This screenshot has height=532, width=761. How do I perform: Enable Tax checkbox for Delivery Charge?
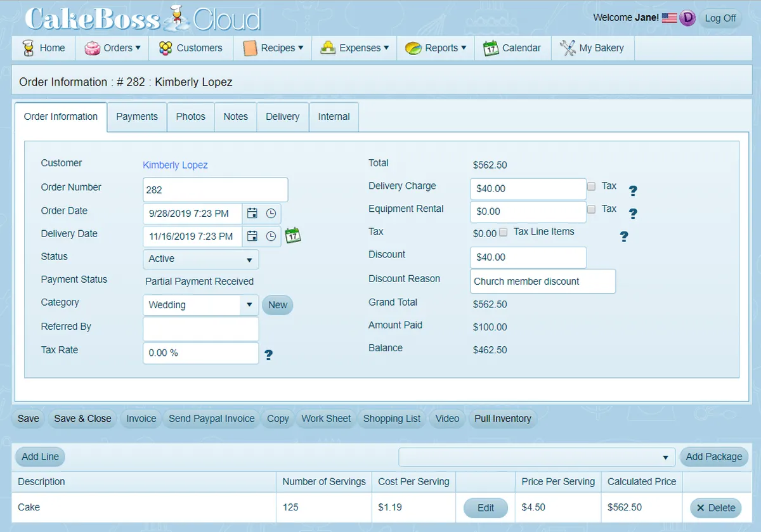tap(591, 186)
